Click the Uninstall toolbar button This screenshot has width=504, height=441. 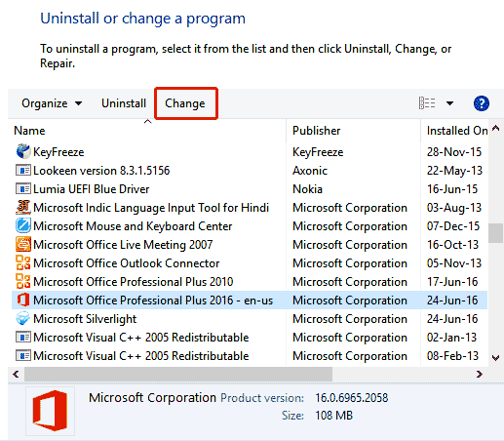click(124, 103)
